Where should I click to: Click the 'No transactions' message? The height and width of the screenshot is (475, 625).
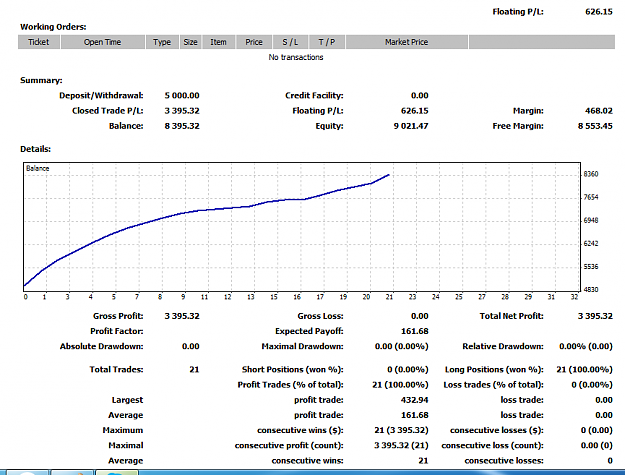tap(296, 57)
